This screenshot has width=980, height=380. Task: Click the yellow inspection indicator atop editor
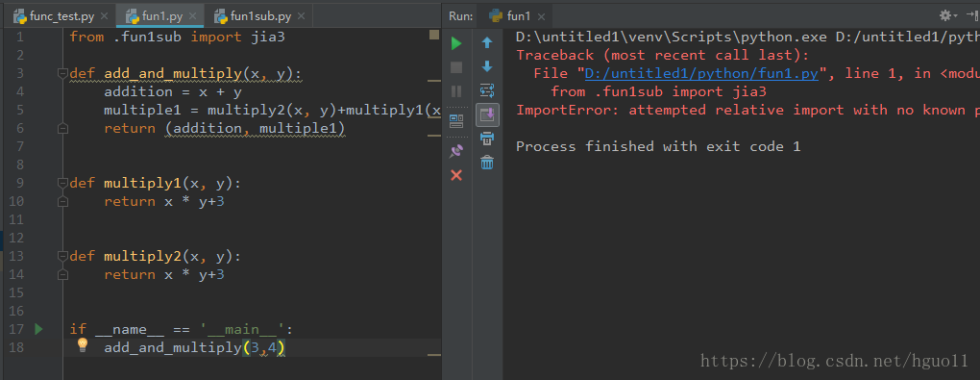(433, 35)
